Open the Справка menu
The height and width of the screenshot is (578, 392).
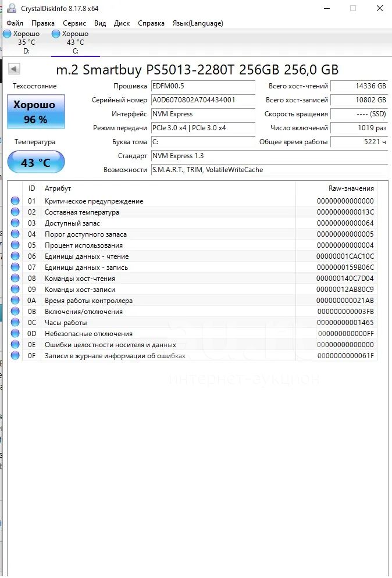click(151, 23)
